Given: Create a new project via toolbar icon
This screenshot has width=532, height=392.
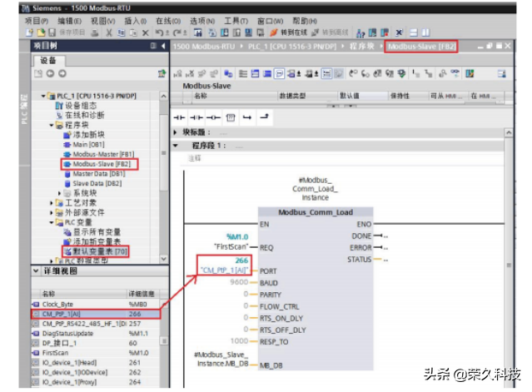Looking at the screenshot, I should pyautogui.click(x=30, y=33).
